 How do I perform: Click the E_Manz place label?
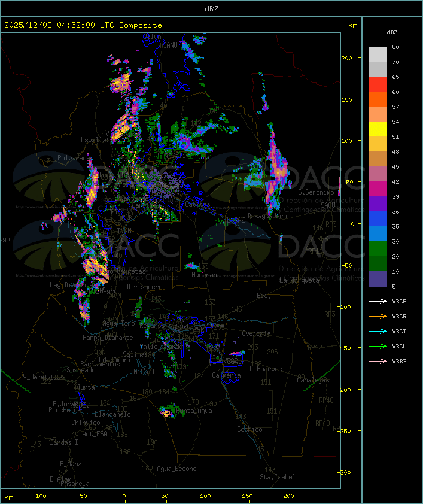[x=71, y=464]
